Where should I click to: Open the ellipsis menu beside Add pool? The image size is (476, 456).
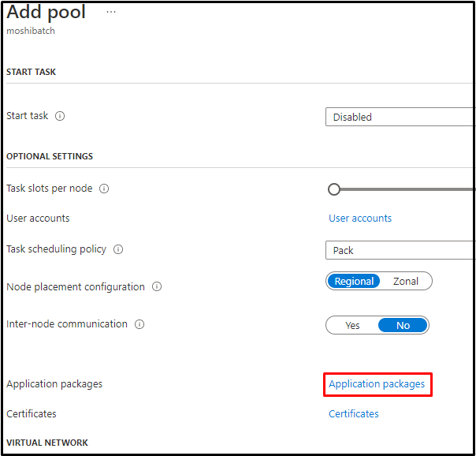coord(111,12)
